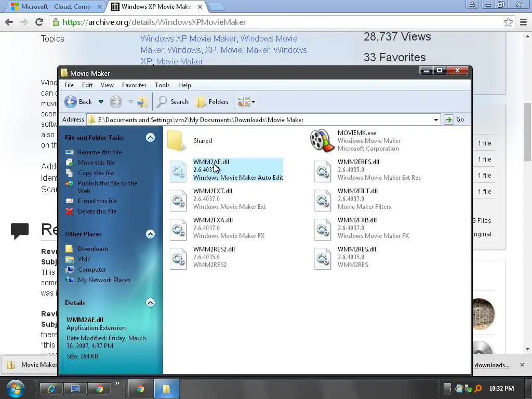Collapse the File and Folder Tasks panel
The height and width of the screenshot is (399, 532).
click(150, 137)
